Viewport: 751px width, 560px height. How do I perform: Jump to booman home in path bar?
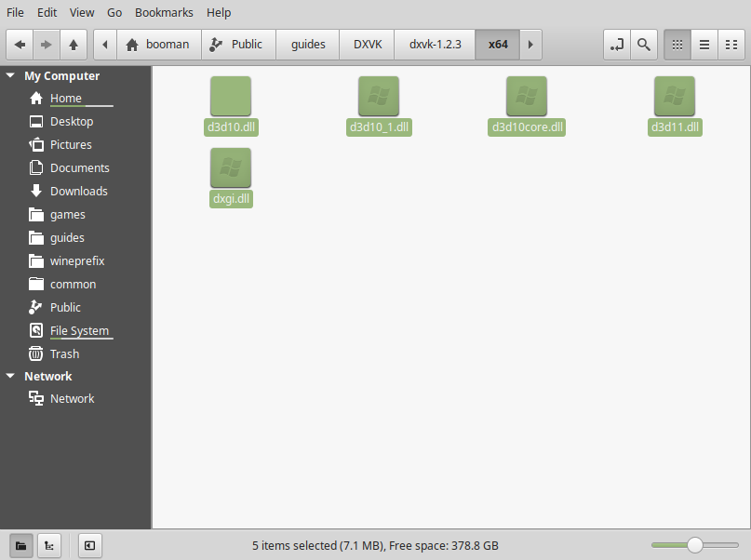(159, 45)
